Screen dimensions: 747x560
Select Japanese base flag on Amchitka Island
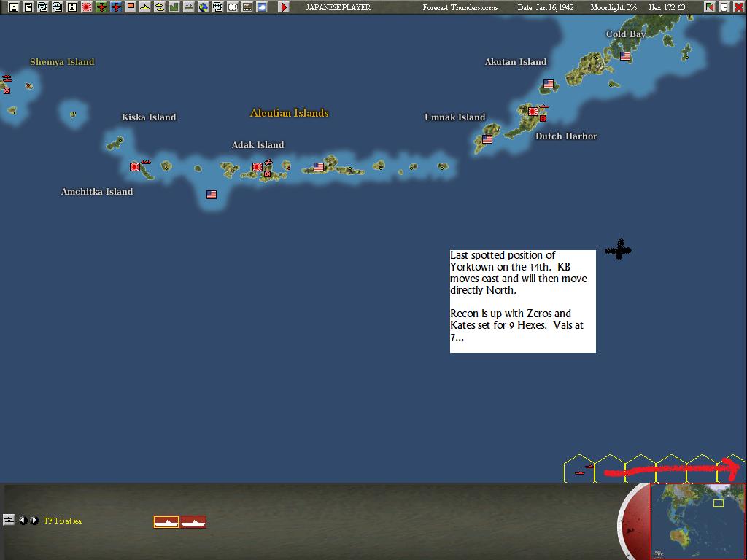pos(135,167)
